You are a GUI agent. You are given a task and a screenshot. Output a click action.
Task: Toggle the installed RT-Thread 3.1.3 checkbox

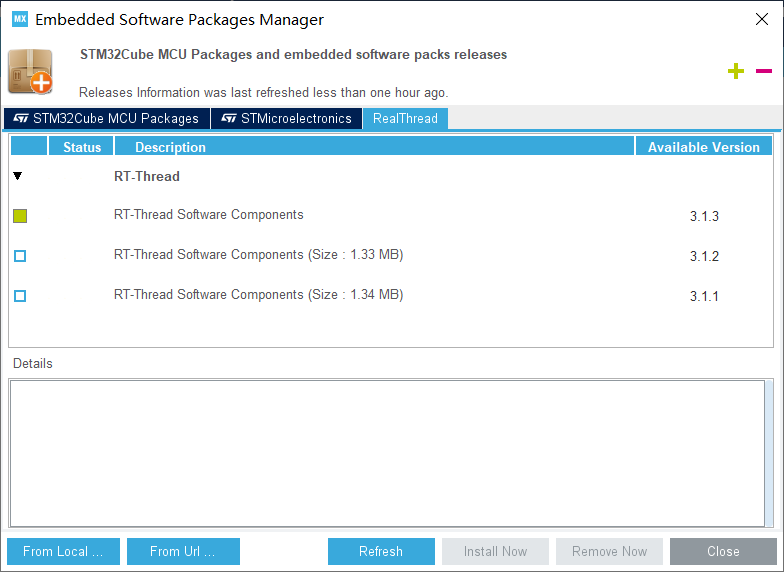tap(20, 216)
